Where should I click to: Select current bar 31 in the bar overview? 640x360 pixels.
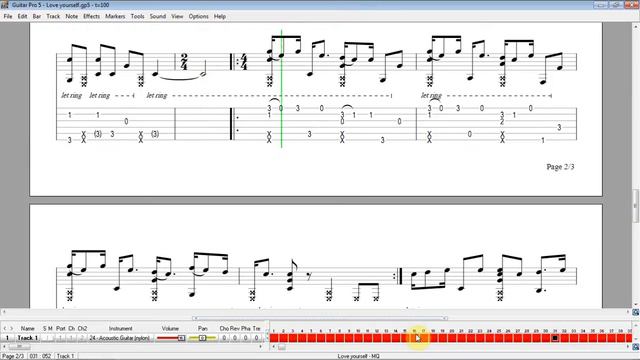click(555, 338)
